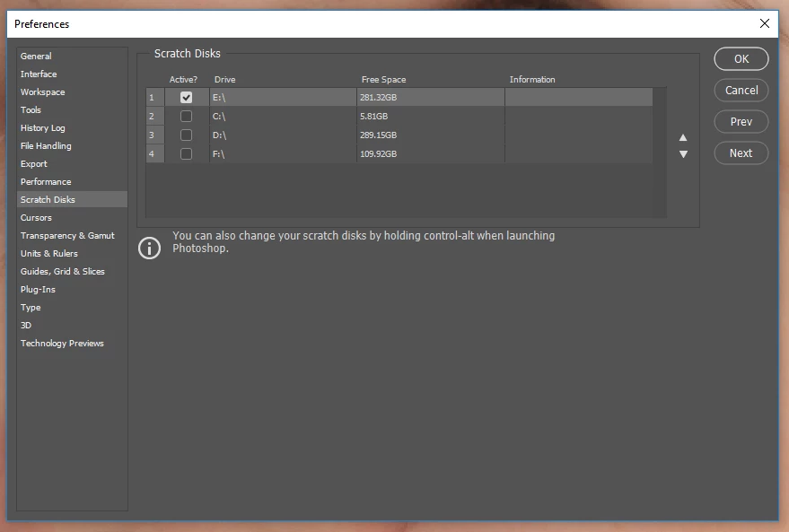Image resolution: width=789 pixels, height=532 pixels.
Task: Move the selected scratch disk up the list
Action: click(x=683, y=137)
